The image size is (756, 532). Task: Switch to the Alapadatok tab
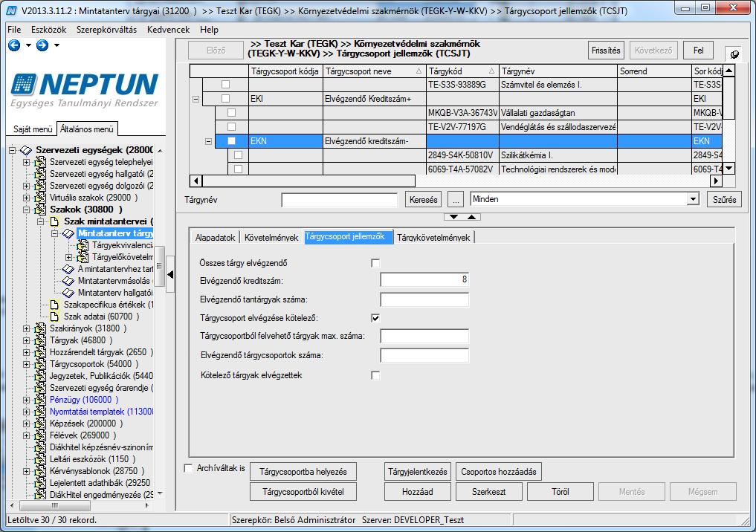215,238
